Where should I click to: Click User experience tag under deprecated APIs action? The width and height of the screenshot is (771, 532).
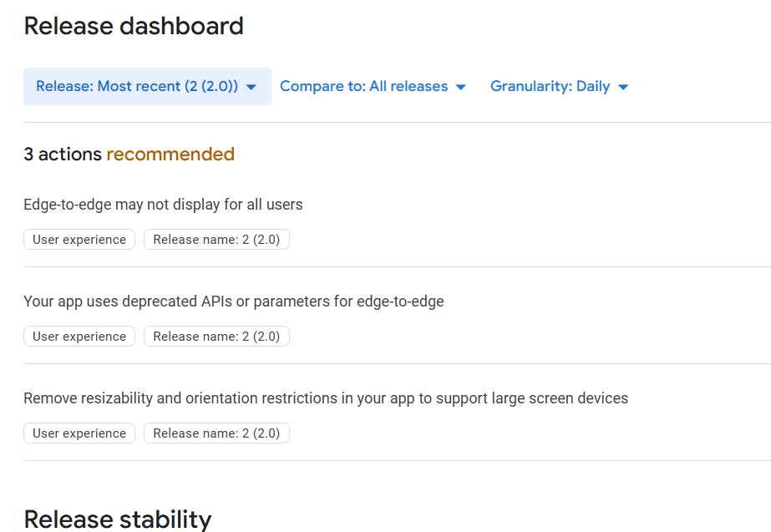[x=79, y=337]
